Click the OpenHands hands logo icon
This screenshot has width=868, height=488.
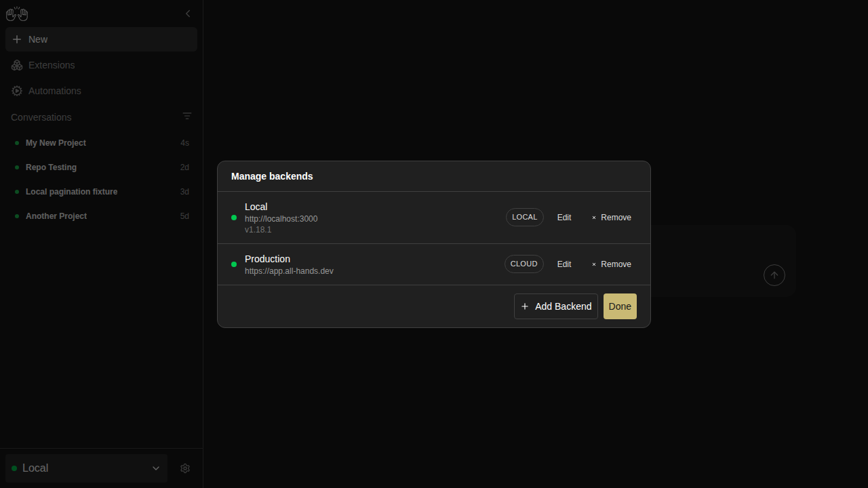point(17,14)
